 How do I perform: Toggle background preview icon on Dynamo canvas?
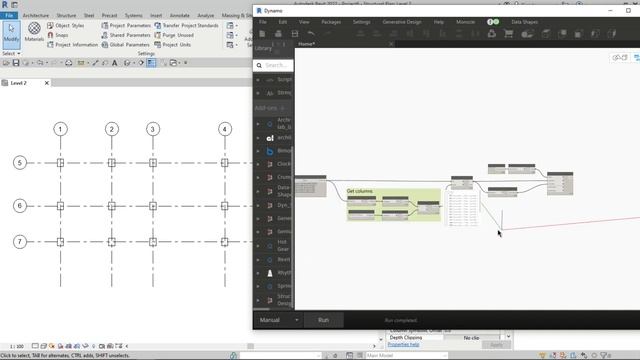620,58
